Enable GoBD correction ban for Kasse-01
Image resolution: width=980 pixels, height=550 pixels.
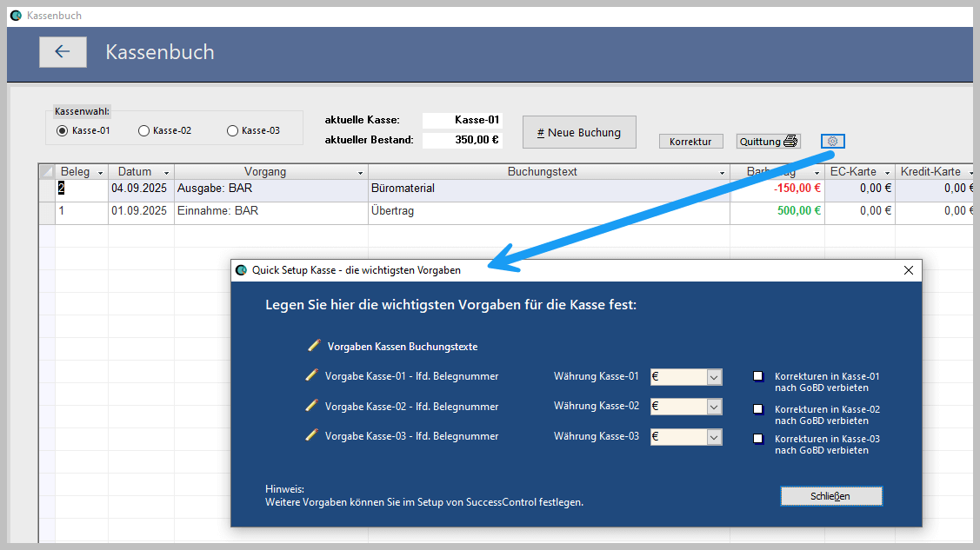pyautogui.click(x=758, y=376)
